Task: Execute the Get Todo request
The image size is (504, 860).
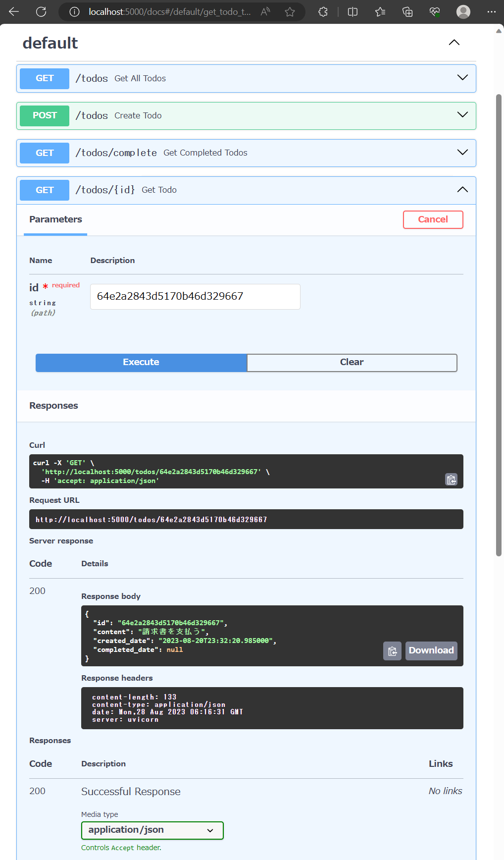Action: click(141, 363)
